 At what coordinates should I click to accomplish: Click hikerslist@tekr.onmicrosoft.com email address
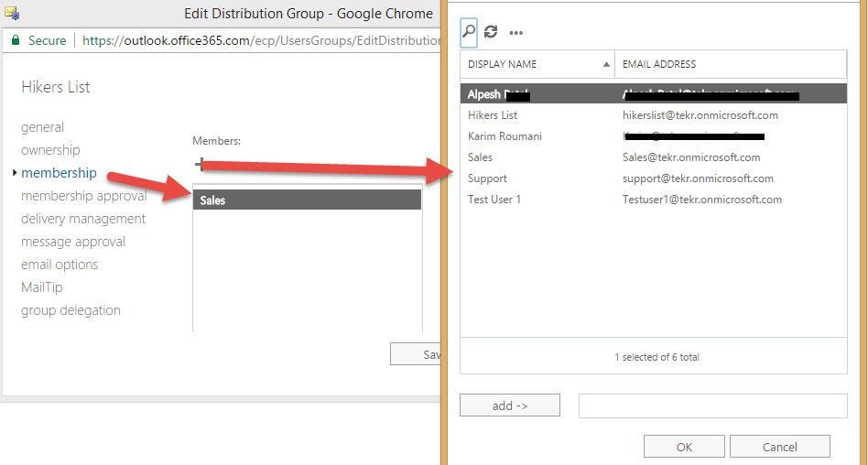[x=700, y=115]
